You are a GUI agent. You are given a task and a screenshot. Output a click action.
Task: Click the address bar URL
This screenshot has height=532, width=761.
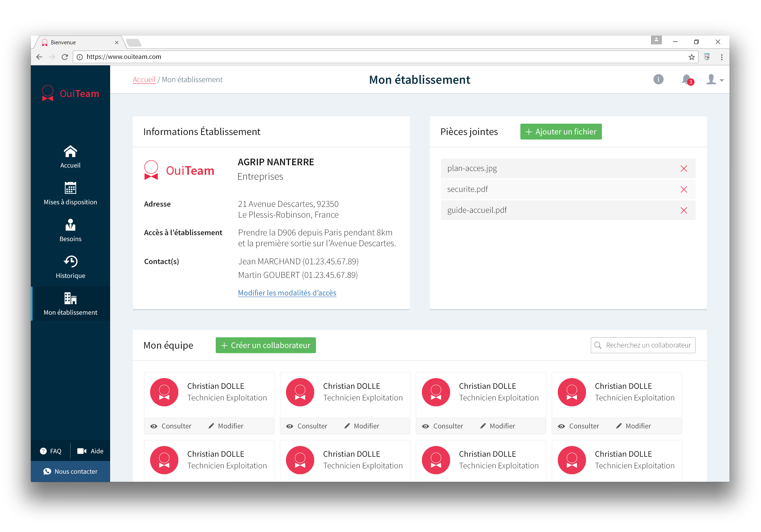[124, 57]
